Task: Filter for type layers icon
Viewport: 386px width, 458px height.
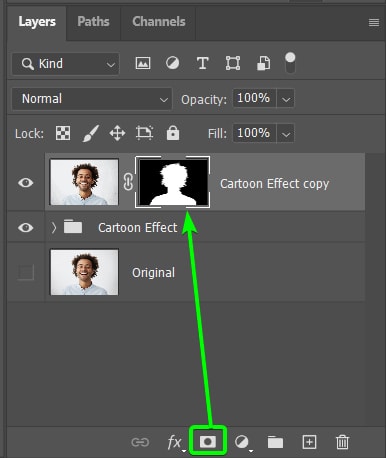Action: pos(202,63)
